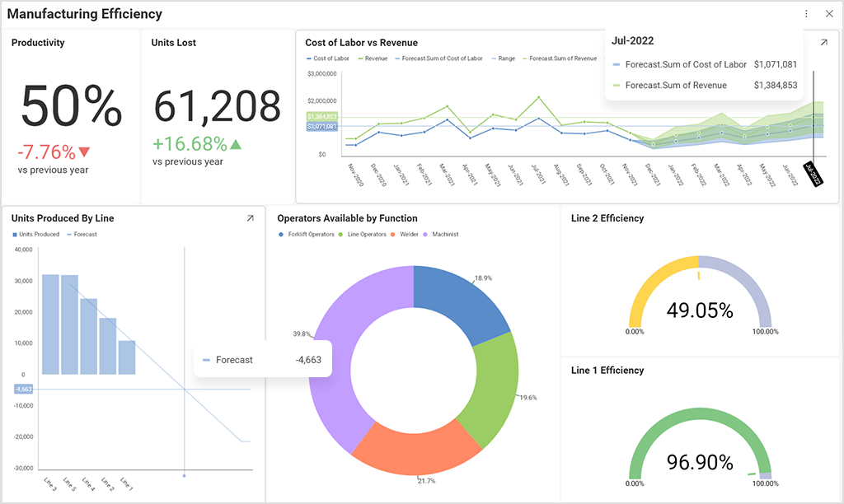The width and height of the screenshot is (844, 504).
Task: Click the Manufacturing Efficiency title bar
Action: point(85,14)
